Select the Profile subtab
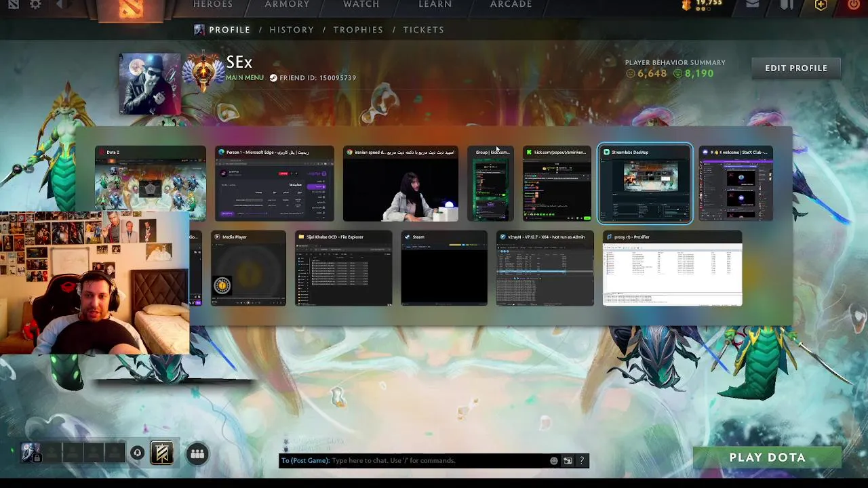The width and height of the screenshot is (868, 488). (230, 30)
